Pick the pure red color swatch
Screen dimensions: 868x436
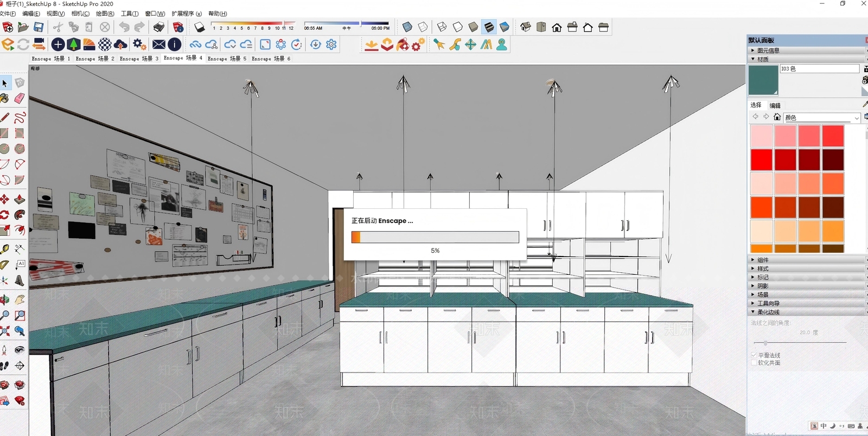762,160
